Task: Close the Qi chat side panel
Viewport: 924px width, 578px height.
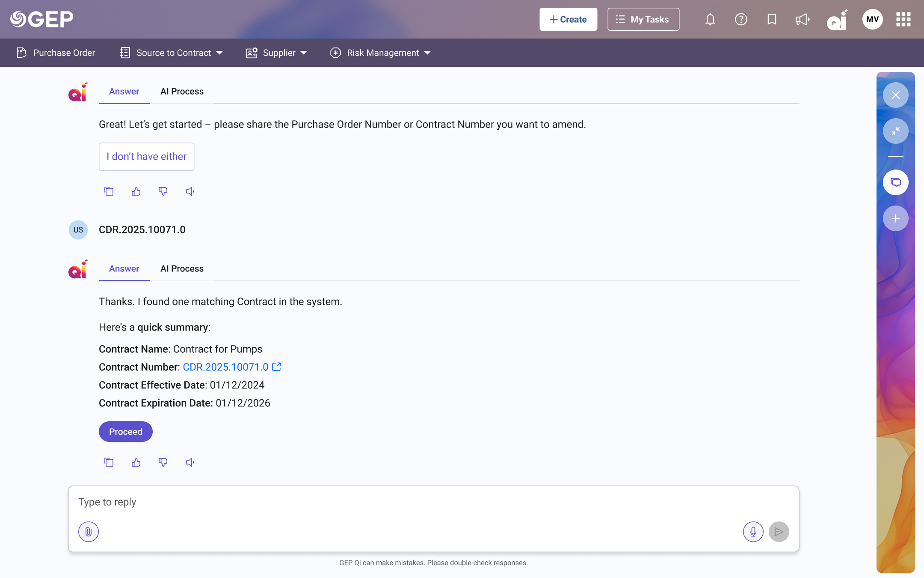Action: pos(896,95)
